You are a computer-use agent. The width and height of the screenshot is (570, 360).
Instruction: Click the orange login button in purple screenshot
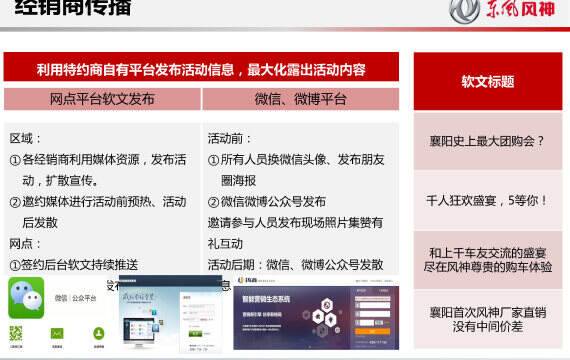[x=372, y=331]
